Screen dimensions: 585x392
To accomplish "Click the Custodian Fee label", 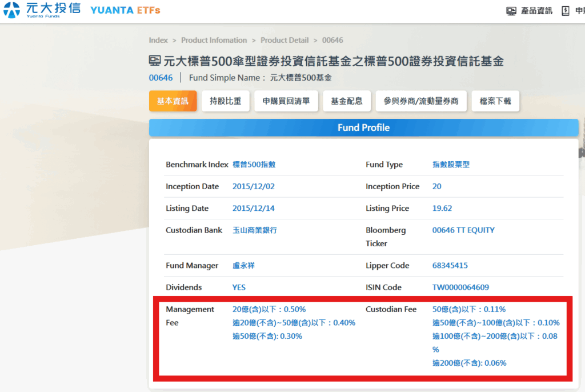I will click(391, 309).
